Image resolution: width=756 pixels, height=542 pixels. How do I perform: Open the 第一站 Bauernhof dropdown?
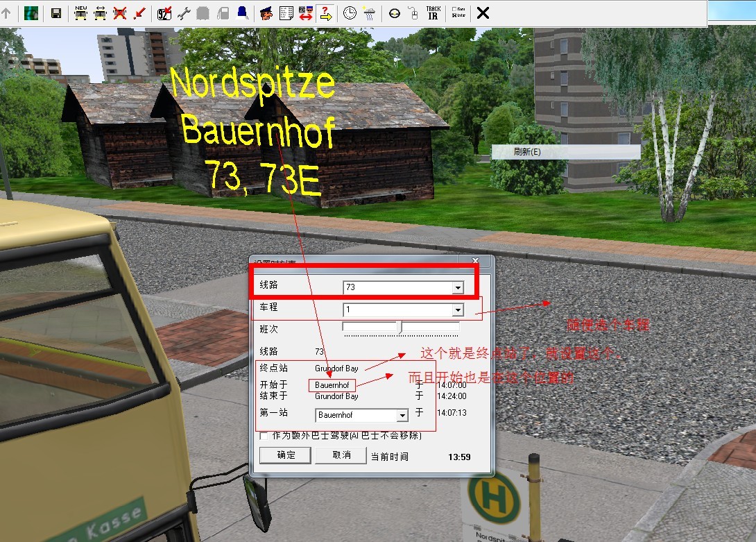tap(402, 416)
